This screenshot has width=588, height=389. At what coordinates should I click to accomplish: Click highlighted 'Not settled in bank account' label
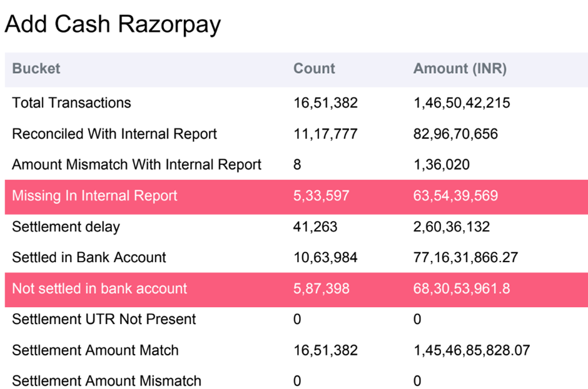point(99,288)
